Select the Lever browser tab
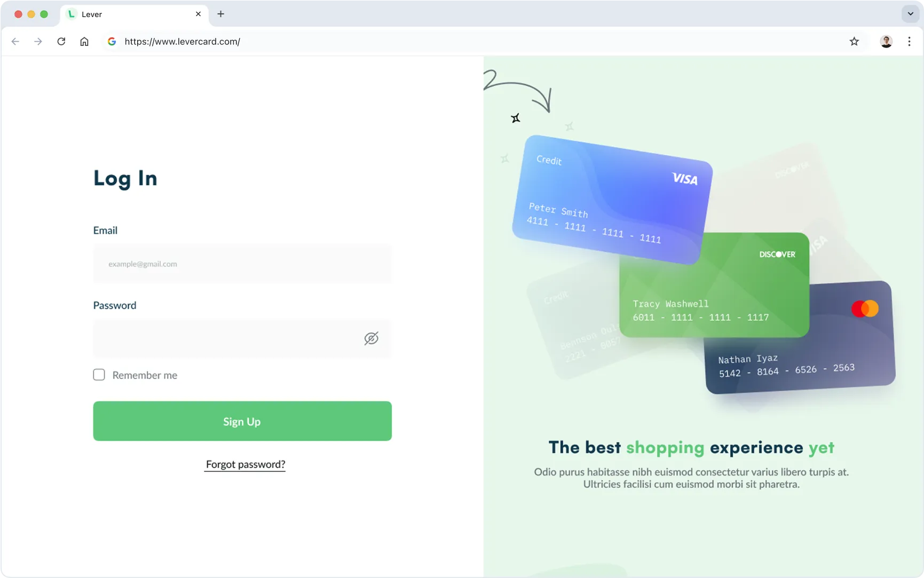The width and height of the screenshot is (924, 578). 134,14
